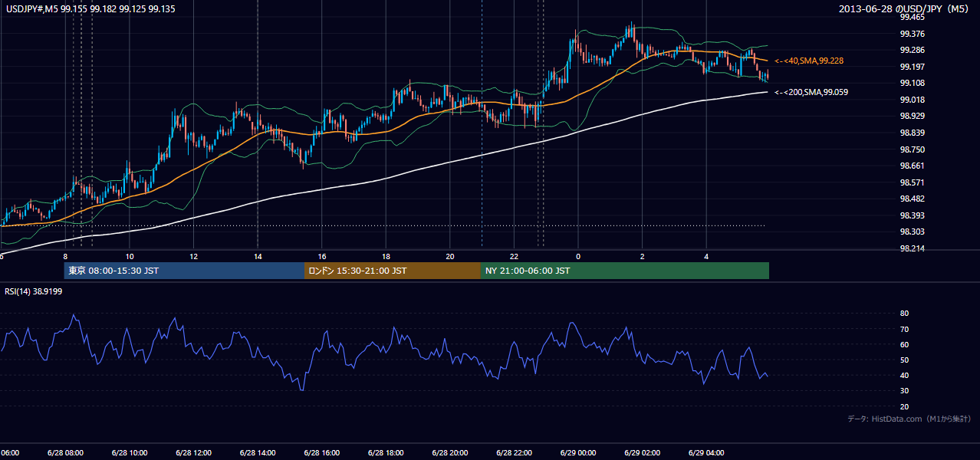The image size is (980, 460).
Task: Click the 6/28 10:00 time label
Action: (130, 453)
